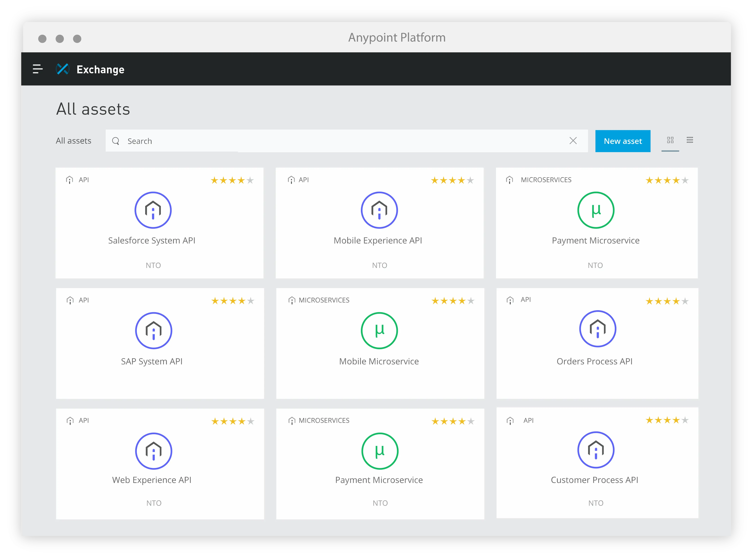
Task: Open Orders Process API circular icon
Action: (597, 329)
